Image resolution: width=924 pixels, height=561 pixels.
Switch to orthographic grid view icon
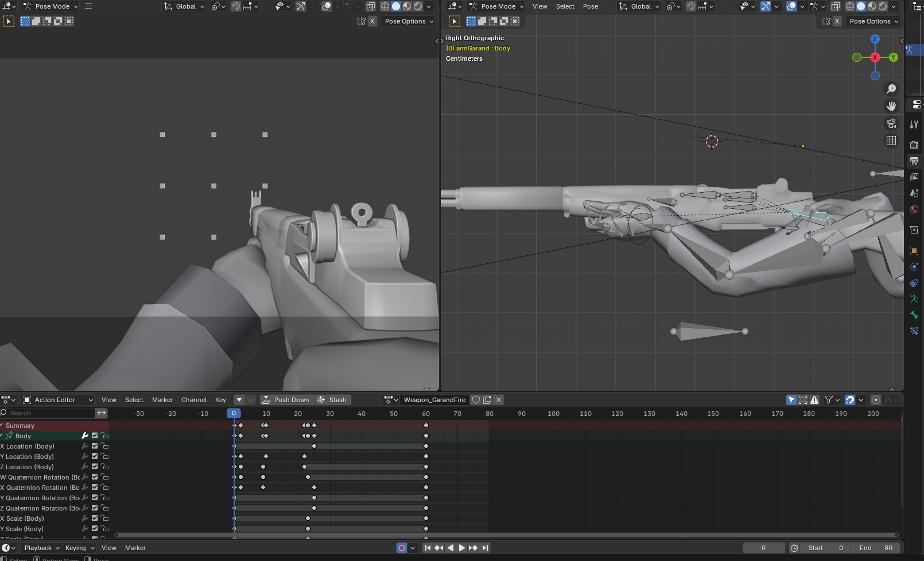click(891, 141)
